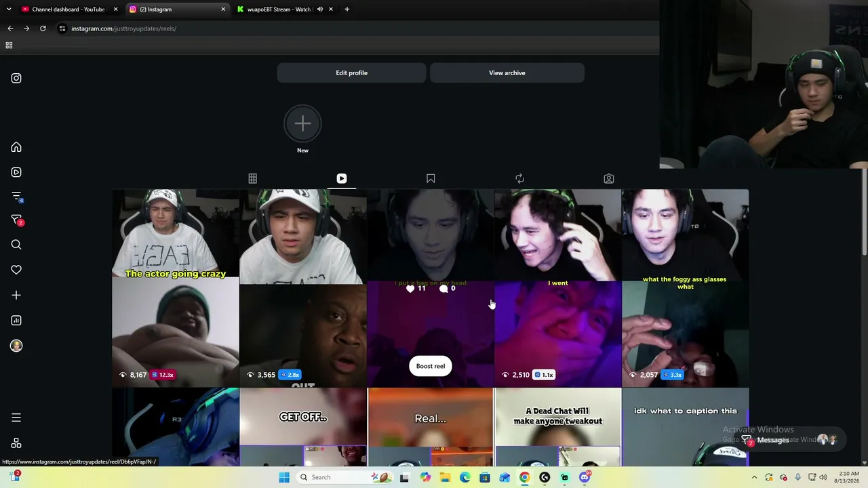Screen dimensions: 868x488
Task: Open the 'Real...' reel thumbnail
Action: tap(431, 427)
